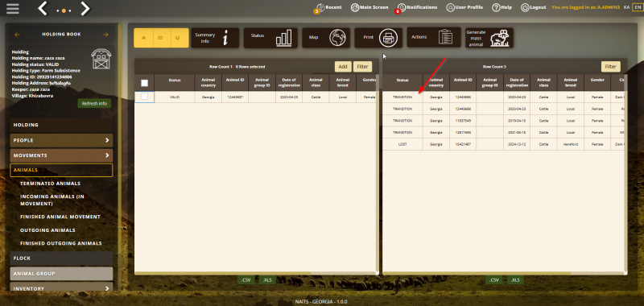The width and height of the screenshot is (644, 306).
Task: Open HOLDING menu item
Action: coord(61,125)
